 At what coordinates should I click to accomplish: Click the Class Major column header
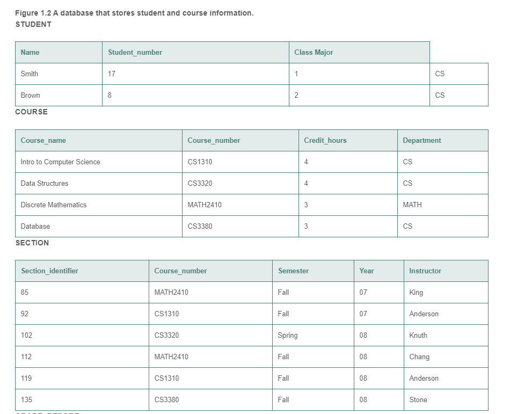coord(314,52)
